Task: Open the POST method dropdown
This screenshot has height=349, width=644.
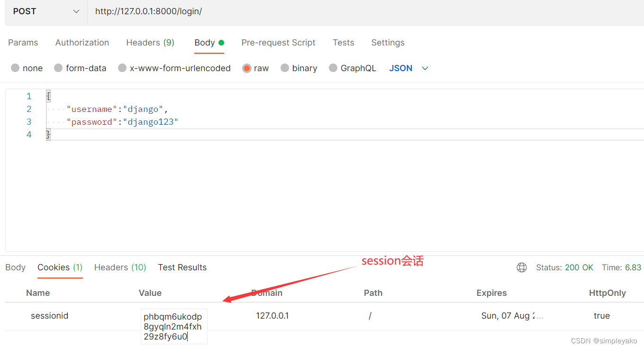Action: [45, 11]
